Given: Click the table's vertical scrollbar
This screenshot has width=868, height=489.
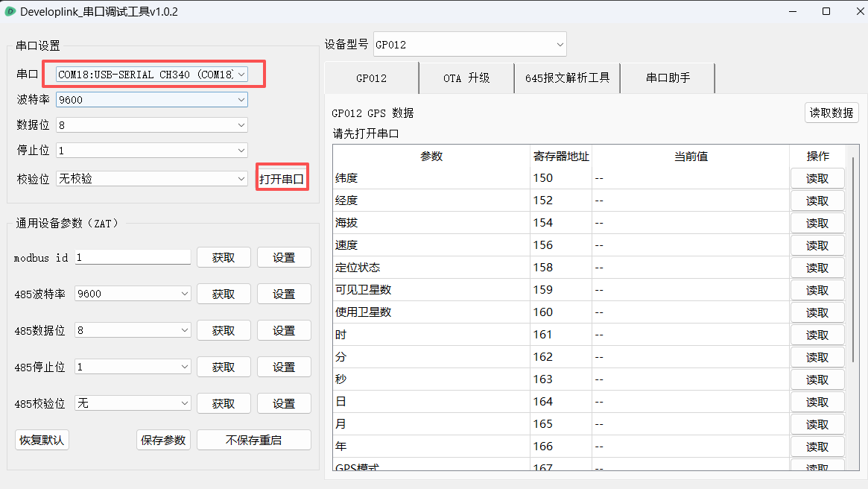Looking at the screenshot, I should (x=853, y=260).
